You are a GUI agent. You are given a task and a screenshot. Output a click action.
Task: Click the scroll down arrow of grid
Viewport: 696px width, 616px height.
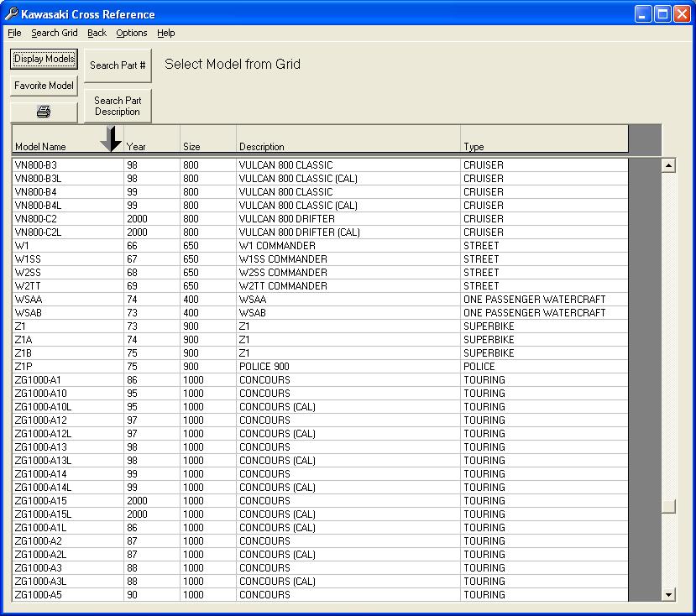coord(668,594)
